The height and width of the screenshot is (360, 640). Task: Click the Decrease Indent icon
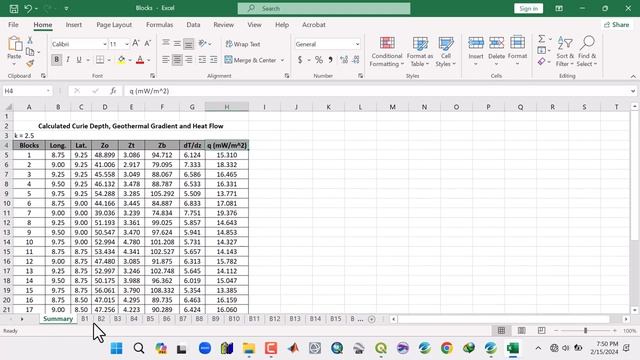[202, 60]
